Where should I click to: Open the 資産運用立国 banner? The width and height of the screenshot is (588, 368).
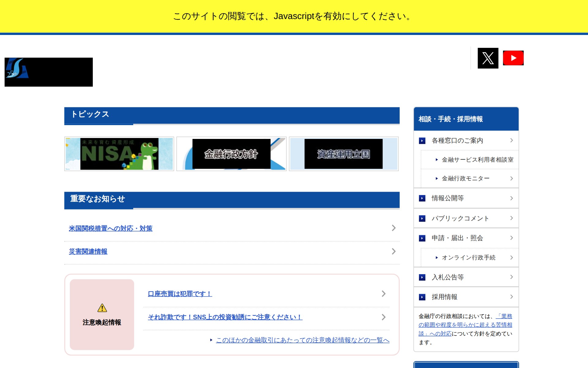point(344,154)
